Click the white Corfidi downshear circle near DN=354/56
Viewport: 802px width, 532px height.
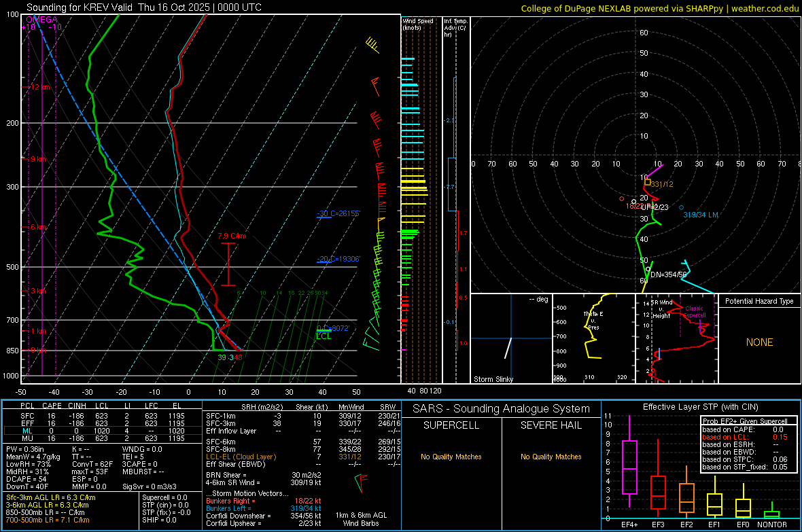click(648, 268)
